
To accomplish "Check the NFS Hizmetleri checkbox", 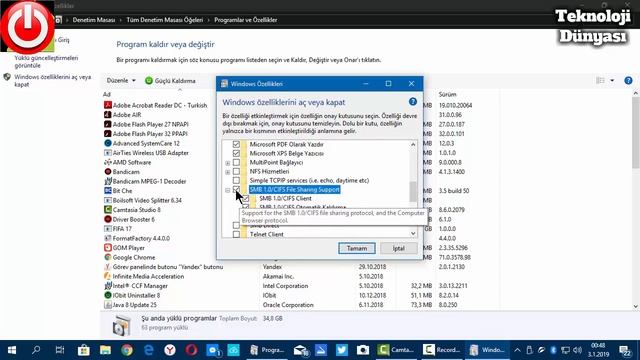I will coord(236,171).
